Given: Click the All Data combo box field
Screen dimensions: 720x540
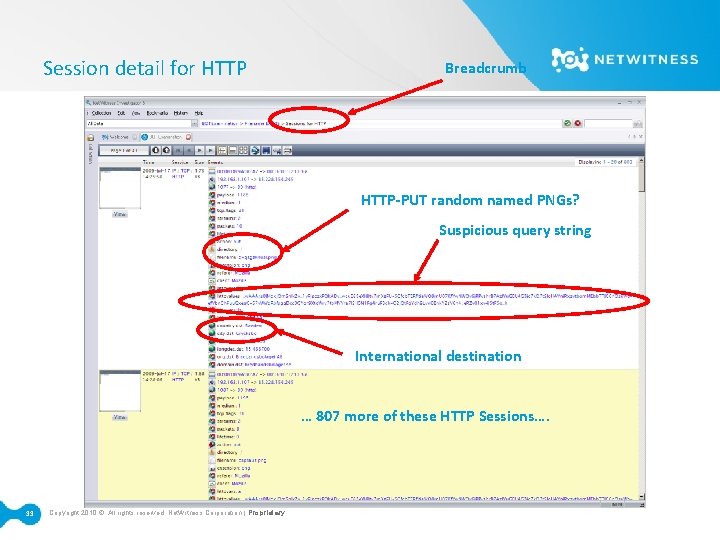Looking at the screenshot, I should (x=139, y=124).
